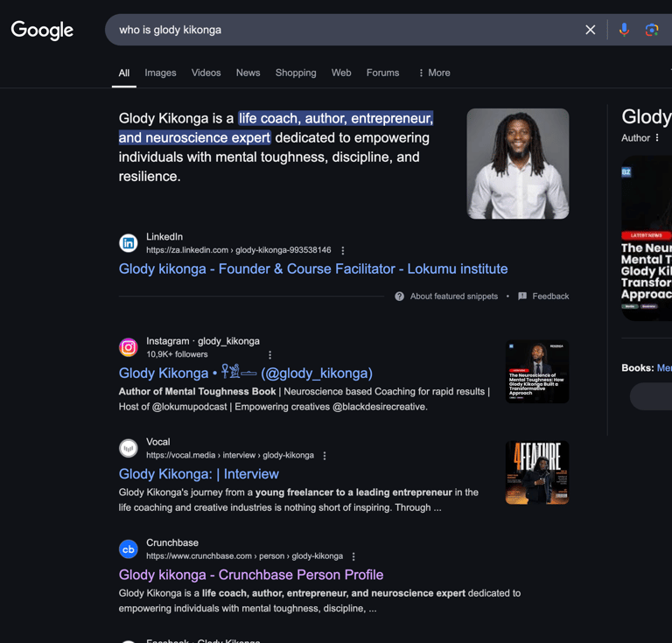
Task: Click the LinkedIn favicon in featured snippet
Action: [x=128, y=243]
